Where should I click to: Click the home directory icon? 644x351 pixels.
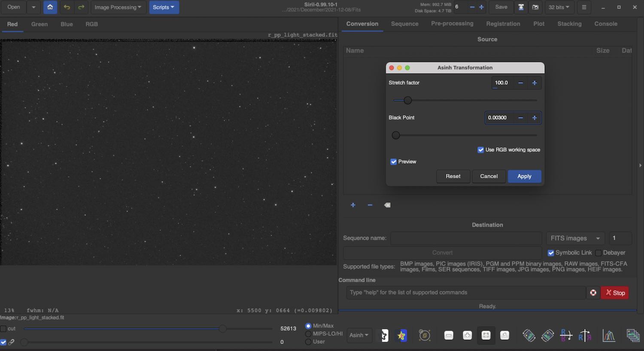click(x=50, y=7)
